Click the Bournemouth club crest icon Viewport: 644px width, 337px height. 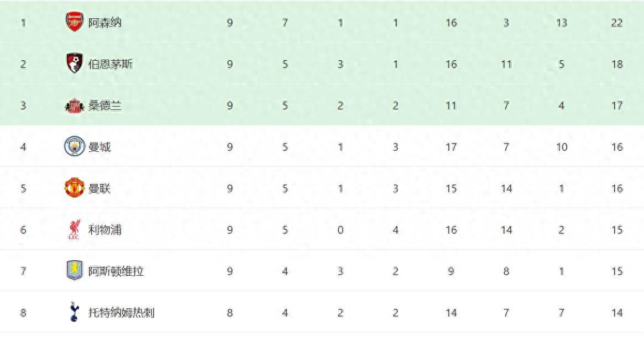pyautogui.click(x=74, y=64)
